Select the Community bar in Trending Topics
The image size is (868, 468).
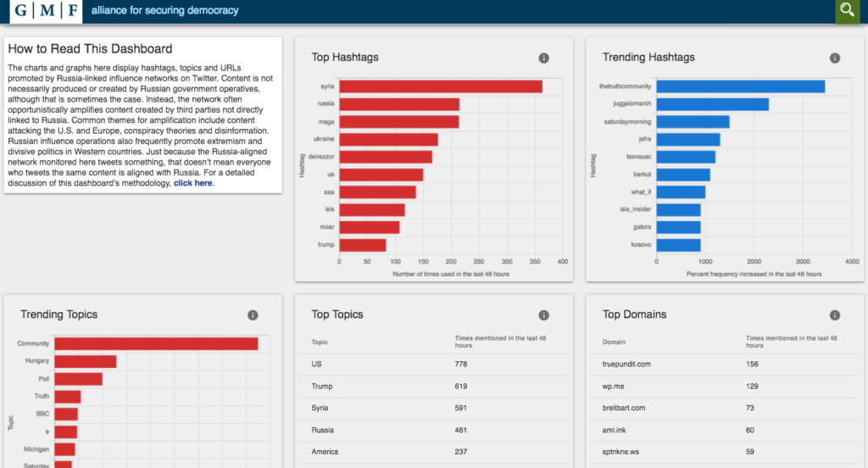tap(156, 343)
